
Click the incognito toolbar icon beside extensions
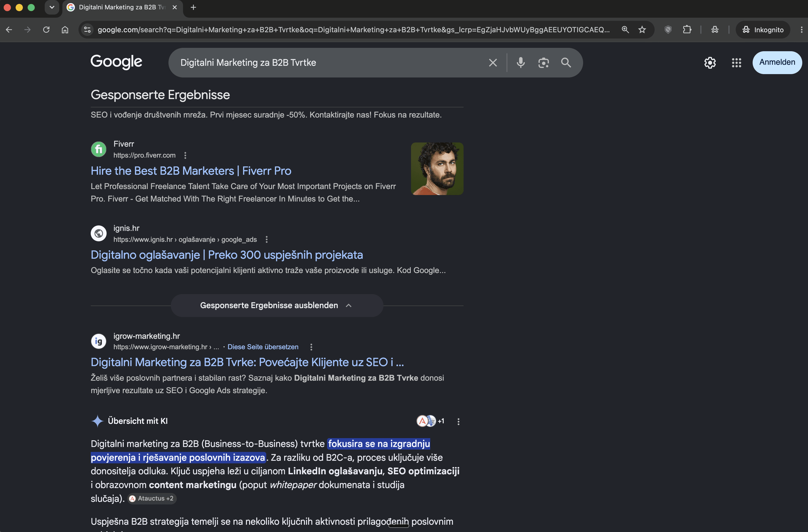[715, 30]
